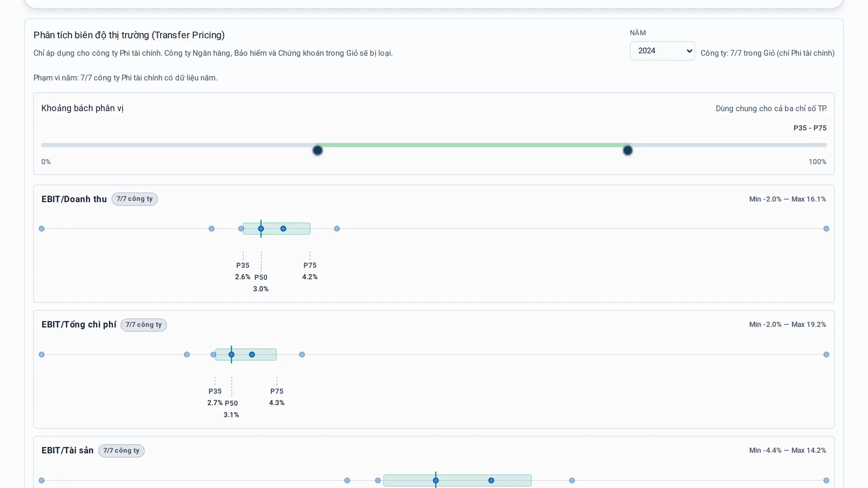Click the P50 value '3.0%' label
The width and height of the screenshot is (868, 488).
pyautogui.click(x=261, y=289)
